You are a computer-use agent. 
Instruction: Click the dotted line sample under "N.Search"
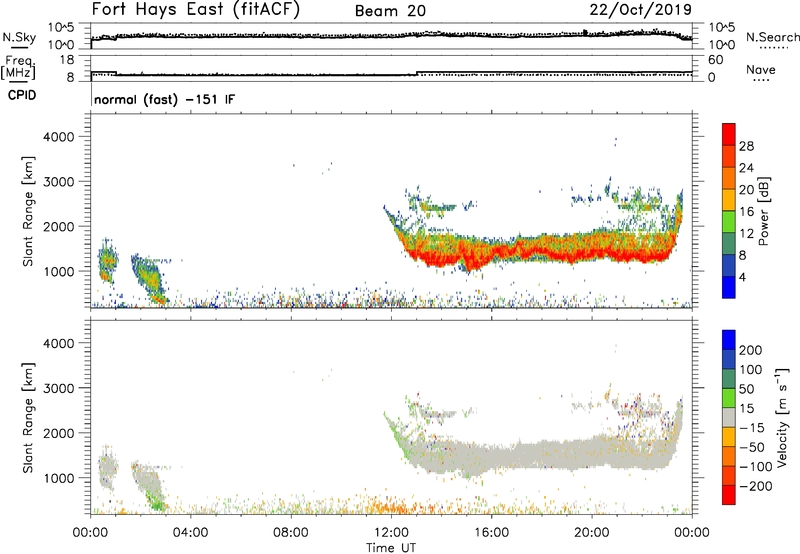pyautogui.click(x=773, y=47)
